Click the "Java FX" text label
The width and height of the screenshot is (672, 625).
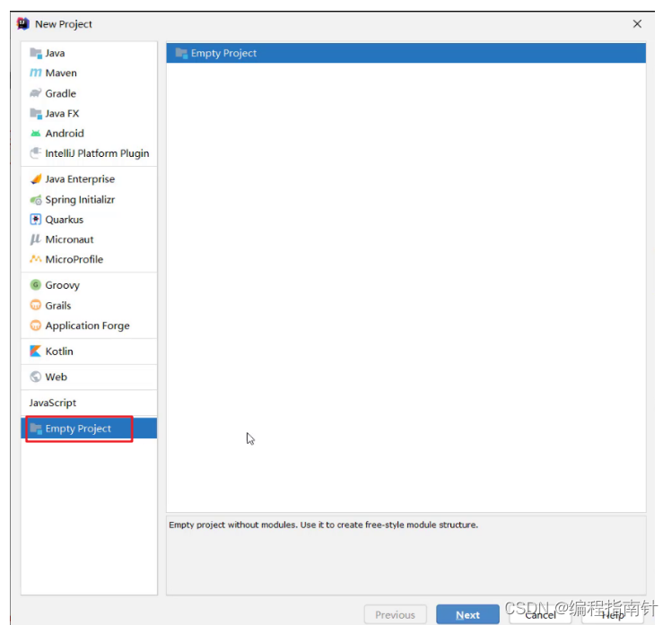pos(62,114)
